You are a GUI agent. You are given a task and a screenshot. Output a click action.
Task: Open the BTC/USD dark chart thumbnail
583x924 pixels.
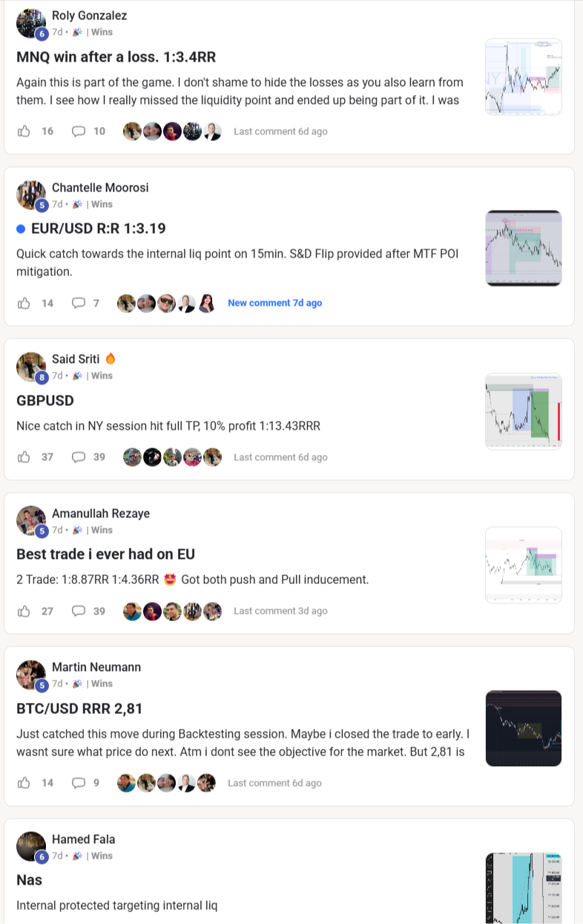(x=523, y=728)
